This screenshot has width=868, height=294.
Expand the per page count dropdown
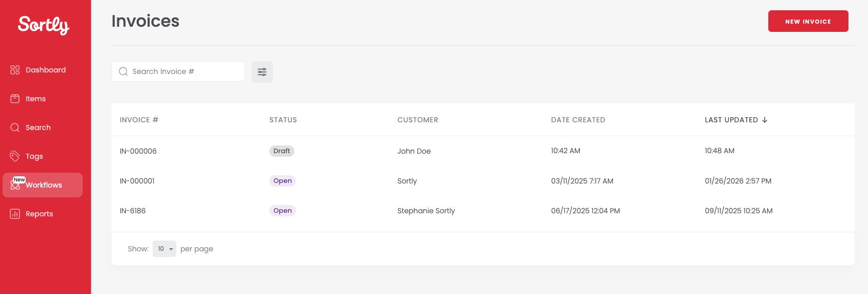164,249
